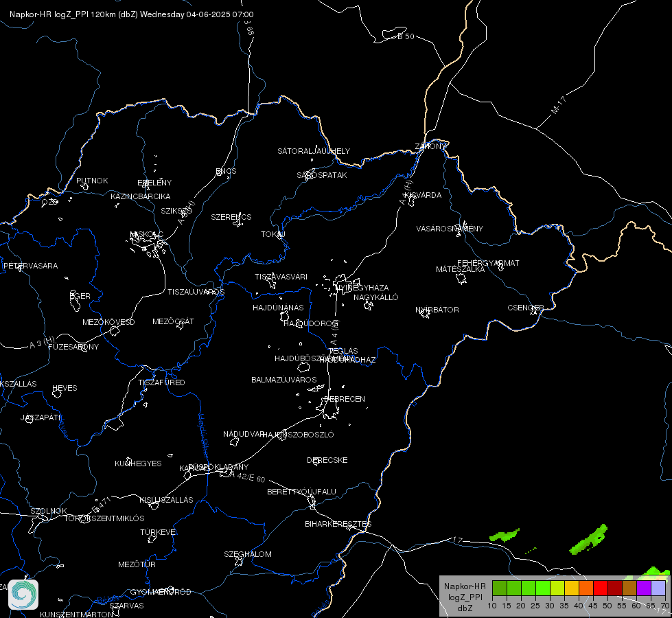Select the TISZAFÜRED label

click(x=161, y=382)
